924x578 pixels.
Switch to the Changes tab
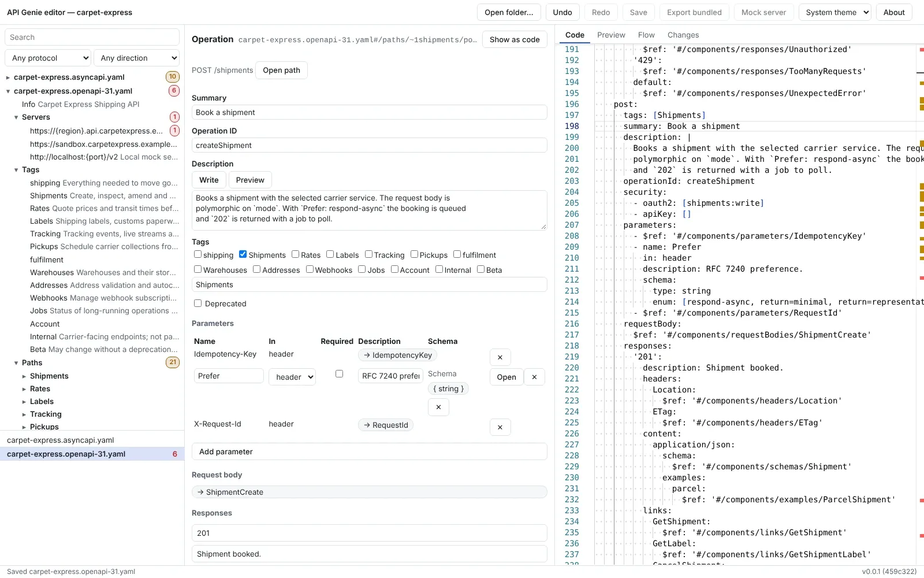click(683, 35)
